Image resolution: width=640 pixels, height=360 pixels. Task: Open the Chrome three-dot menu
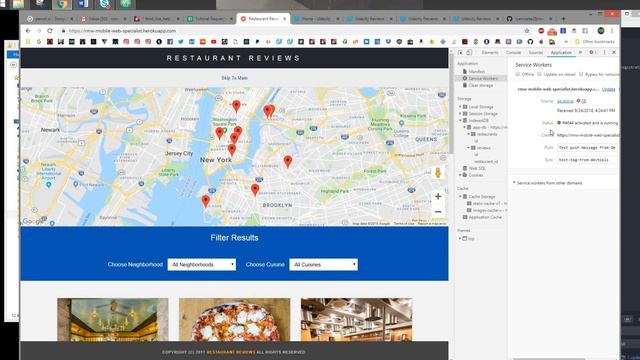[x=612, y=31]
